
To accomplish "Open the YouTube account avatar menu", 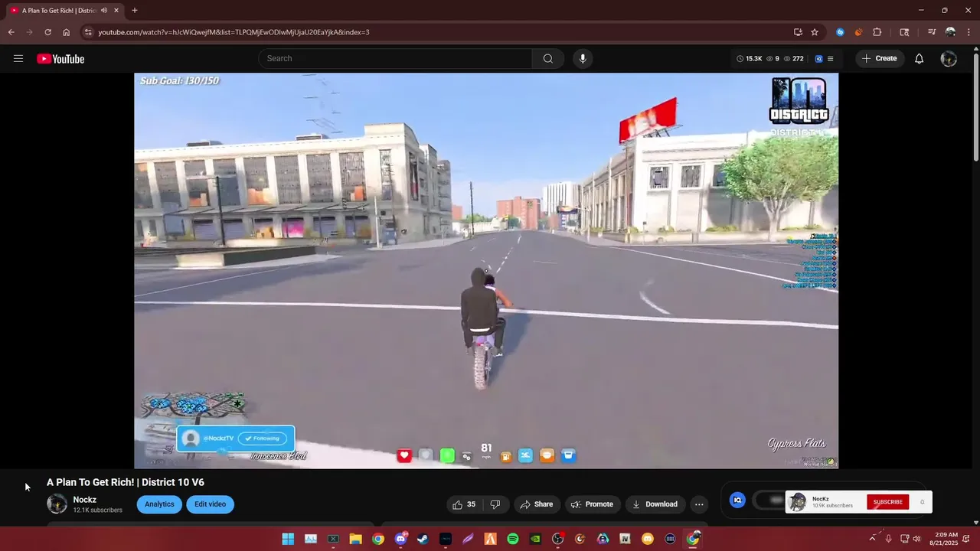I will click(949, 59).
